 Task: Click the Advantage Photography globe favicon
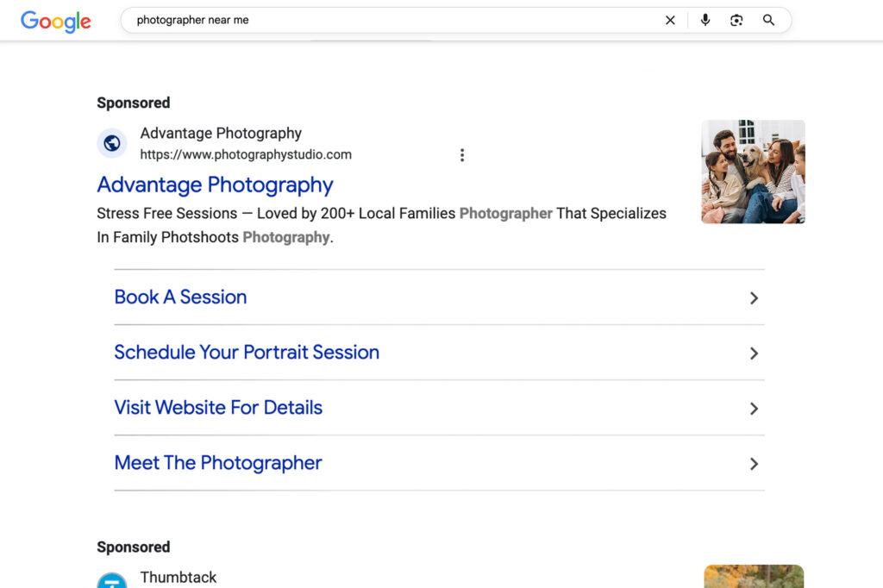click(112, 143)
